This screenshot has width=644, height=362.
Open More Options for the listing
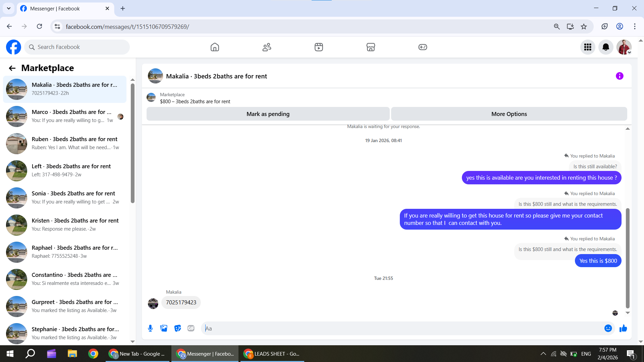[509, 114]
